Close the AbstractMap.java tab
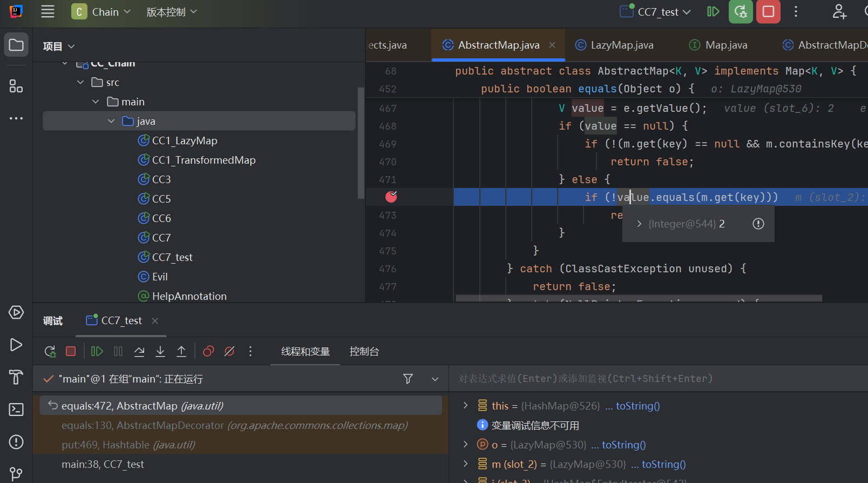868x483 pixels. (552, 45)
